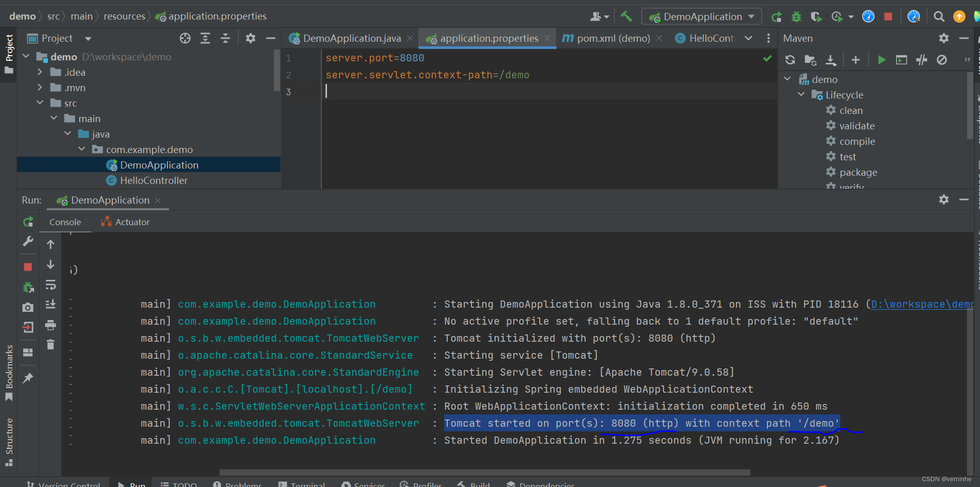Close the DemoApplication.java tab

point(410,38)
